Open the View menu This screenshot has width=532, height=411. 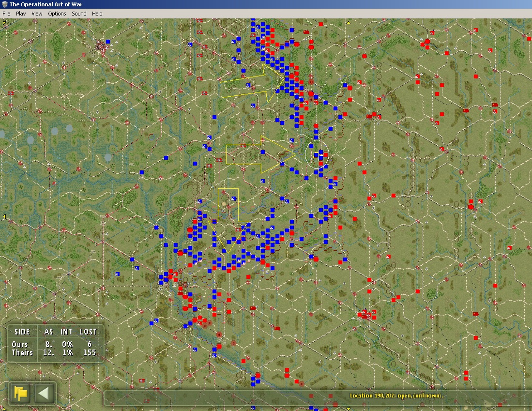37,14
